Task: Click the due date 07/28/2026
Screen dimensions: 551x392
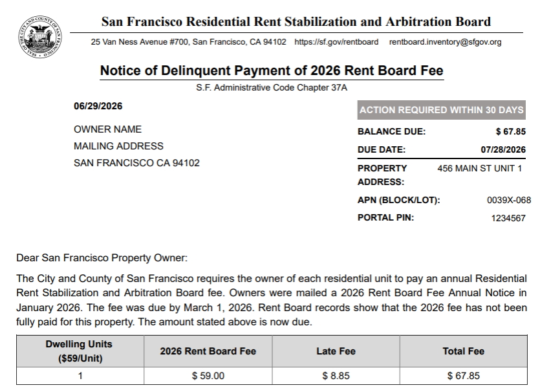Action: [x=503, y=150]
